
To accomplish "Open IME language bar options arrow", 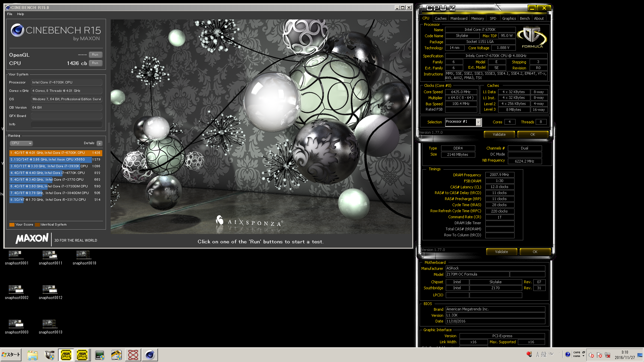I will 583,356.
